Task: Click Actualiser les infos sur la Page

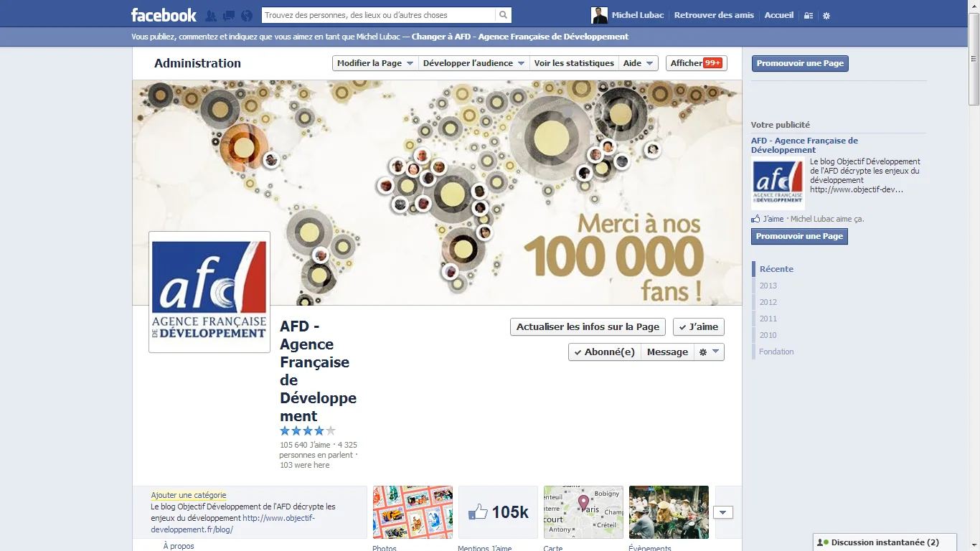Action: pos(588,326)
